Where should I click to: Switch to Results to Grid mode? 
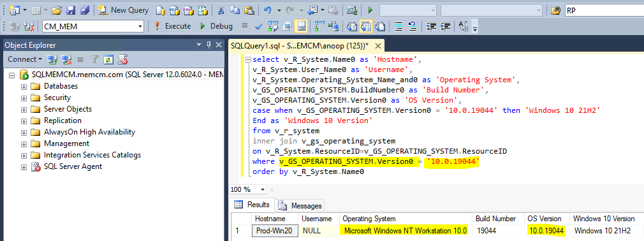point(365,26)
